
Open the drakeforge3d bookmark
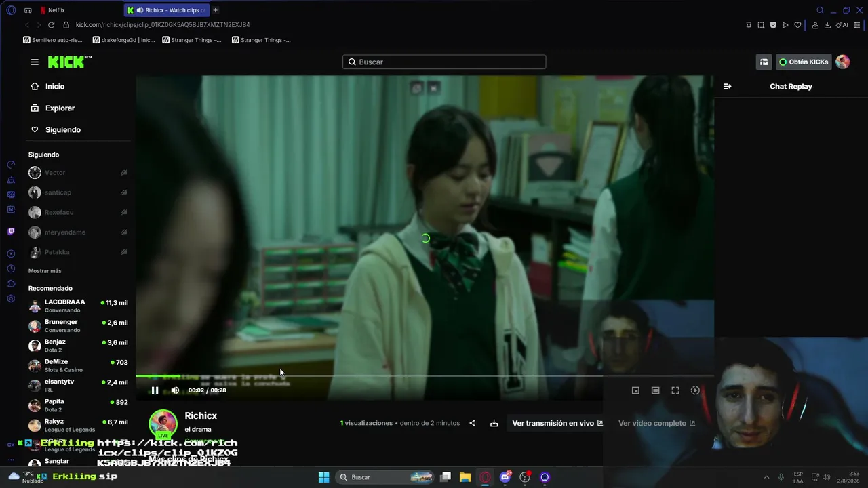(x=123, y=40)
